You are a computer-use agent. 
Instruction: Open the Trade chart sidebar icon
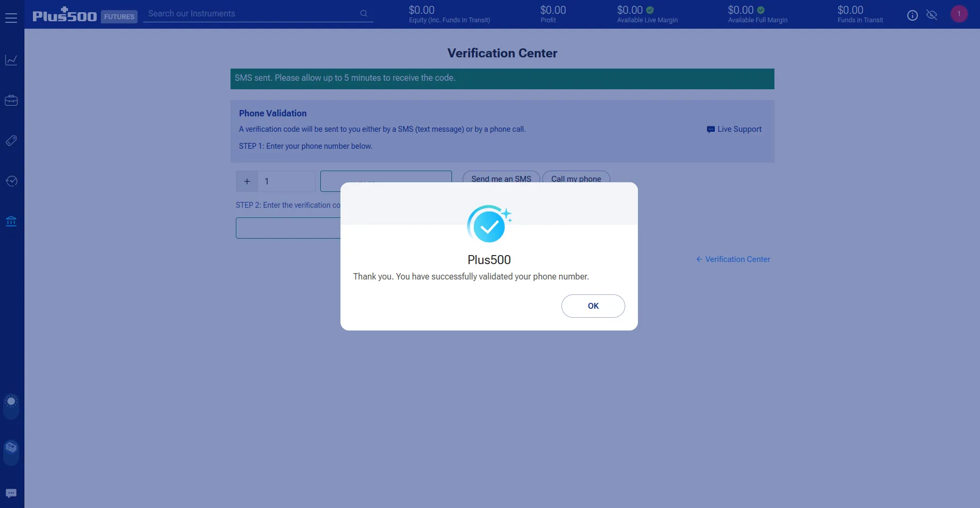(x=11, y=60)
